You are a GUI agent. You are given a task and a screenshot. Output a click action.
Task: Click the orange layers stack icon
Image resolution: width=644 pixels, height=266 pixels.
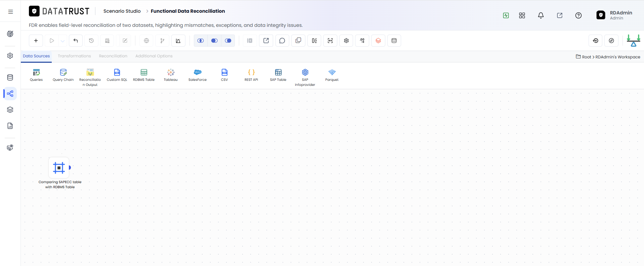point(378,41)
